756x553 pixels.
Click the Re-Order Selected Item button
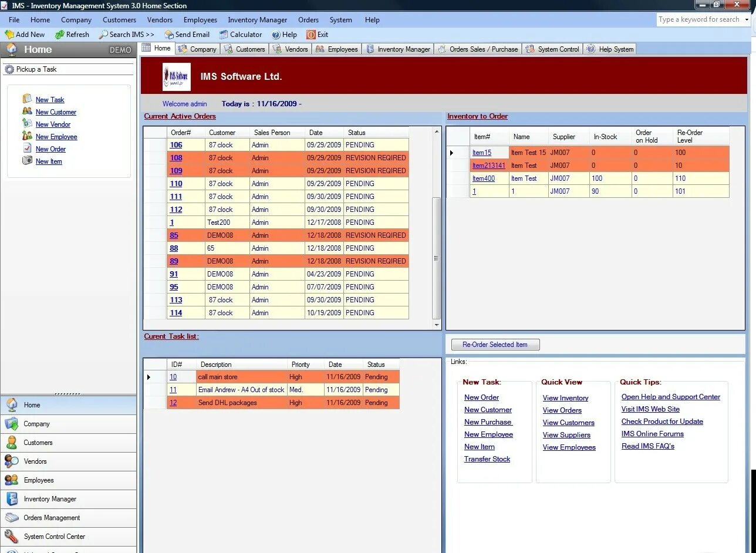coord(495,345)
